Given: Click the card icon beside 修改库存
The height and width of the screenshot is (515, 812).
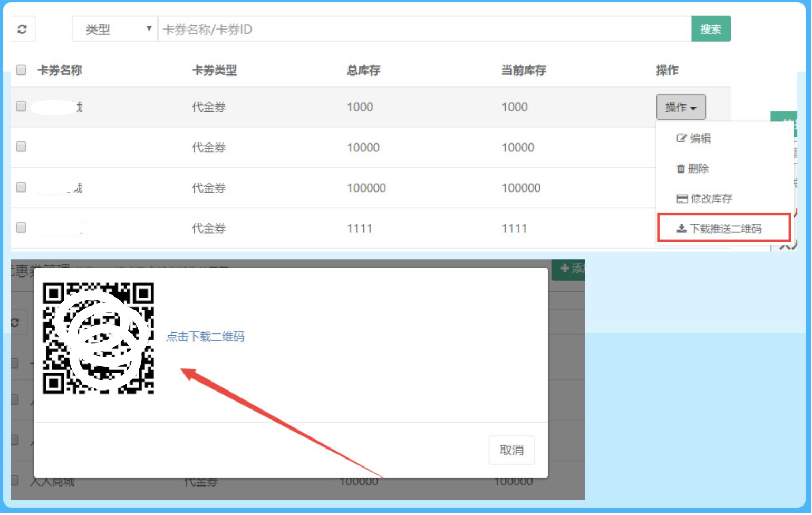Looking at the screenshot, I should tap(683, 199).
